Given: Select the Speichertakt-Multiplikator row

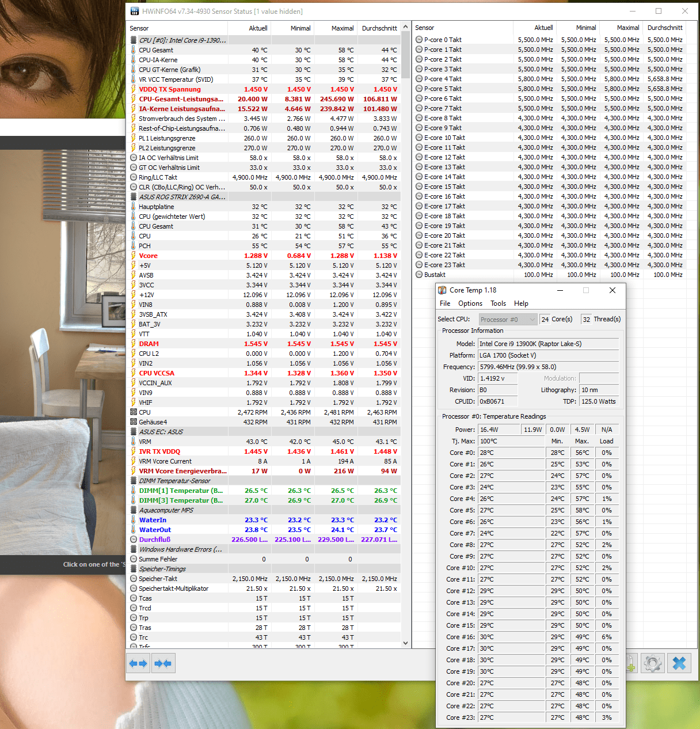Looking at the screenshot, I should click(264, 588).
